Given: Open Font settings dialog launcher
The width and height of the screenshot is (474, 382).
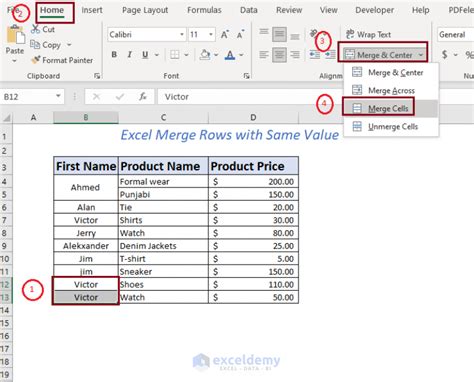Looking at the screenshot, I should 246,76.
